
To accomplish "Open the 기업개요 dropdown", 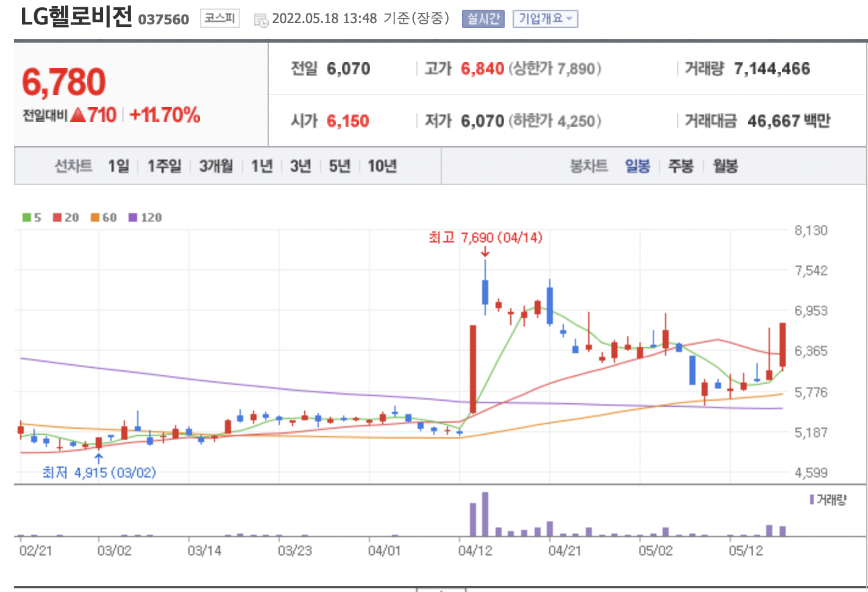I will pyautogui.click(x=545, y=19).
